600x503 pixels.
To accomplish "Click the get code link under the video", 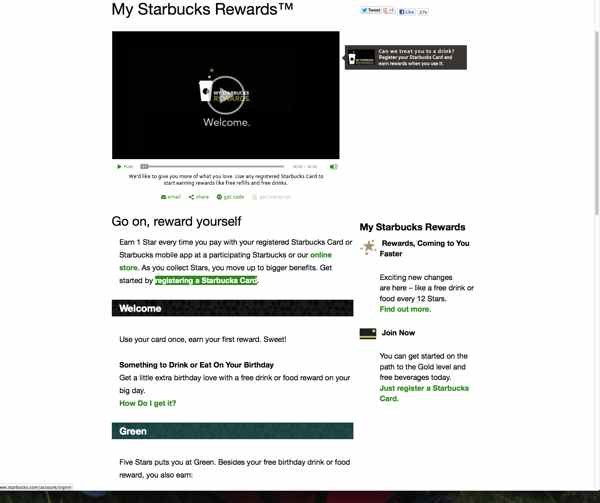I will coord(230,197).
